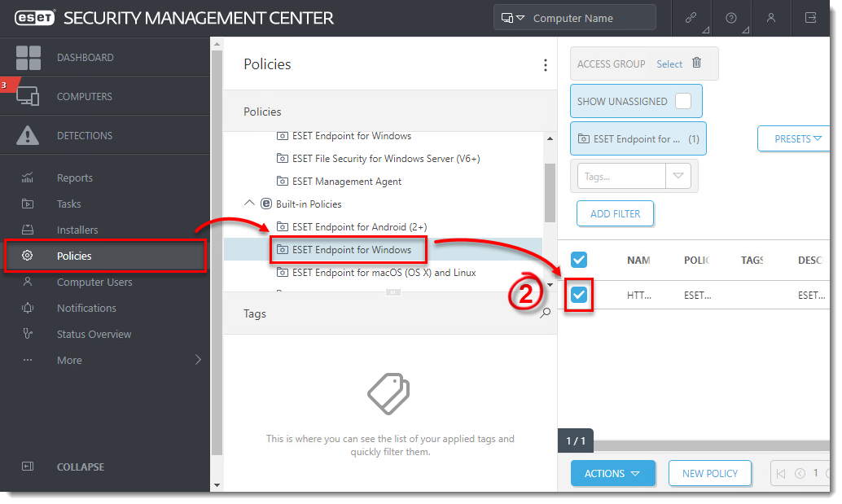Click the Reports chart icon
The width and height of the screenshot is (842, 504).
tap(28, 177)
